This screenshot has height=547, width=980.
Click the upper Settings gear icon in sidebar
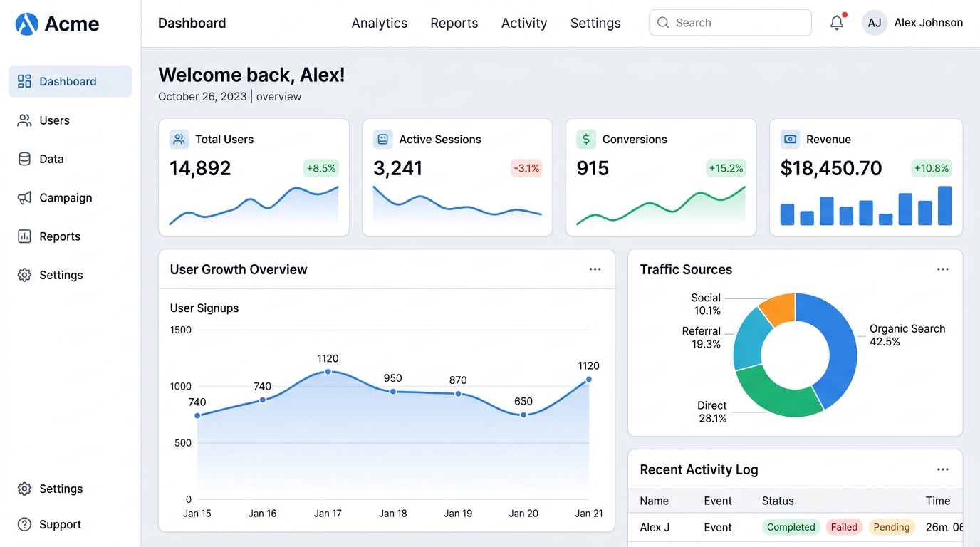click(24, 275)
